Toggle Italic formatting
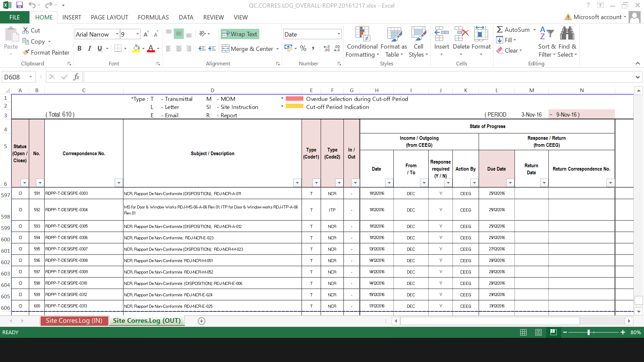 (90, 49)
